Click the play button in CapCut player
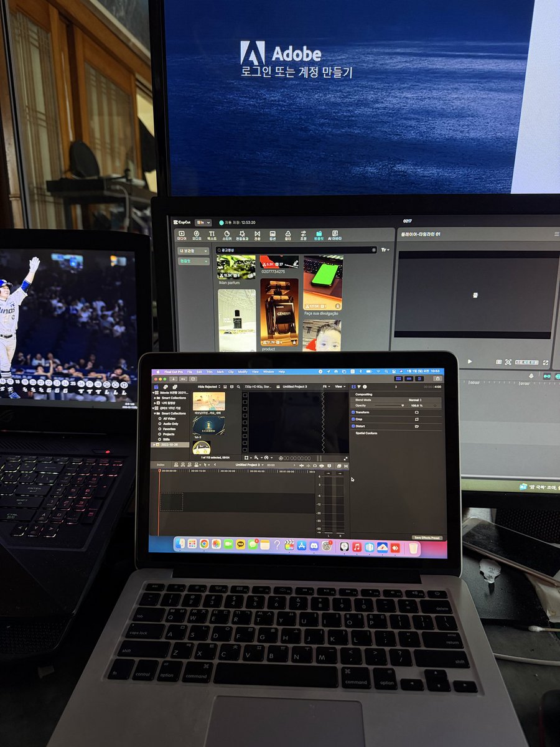 469,361
